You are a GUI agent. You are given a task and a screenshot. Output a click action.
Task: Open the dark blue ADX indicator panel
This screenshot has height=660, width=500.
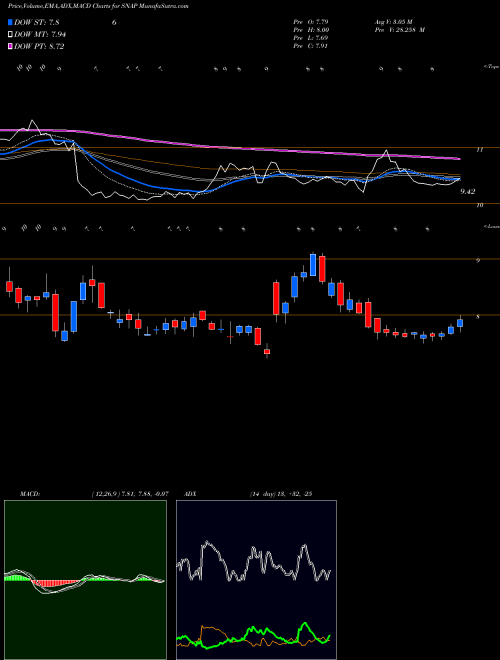[256, 580]
